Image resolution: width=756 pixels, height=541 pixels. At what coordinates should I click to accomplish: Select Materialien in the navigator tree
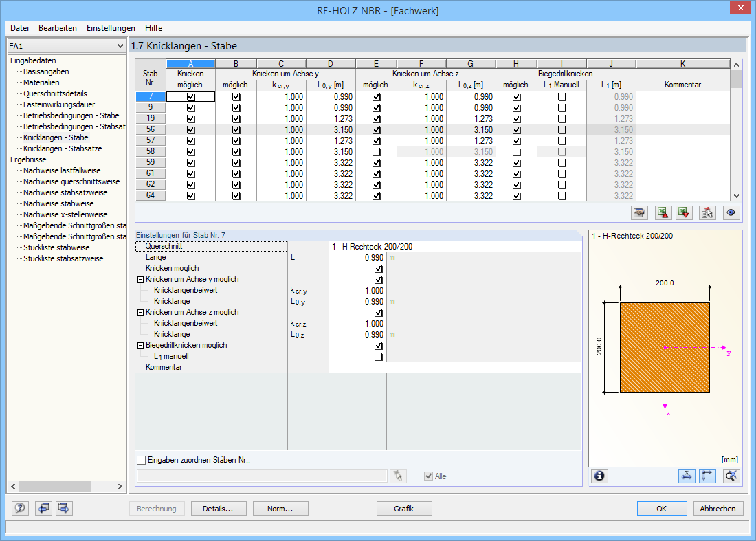(x=41, y=82)
